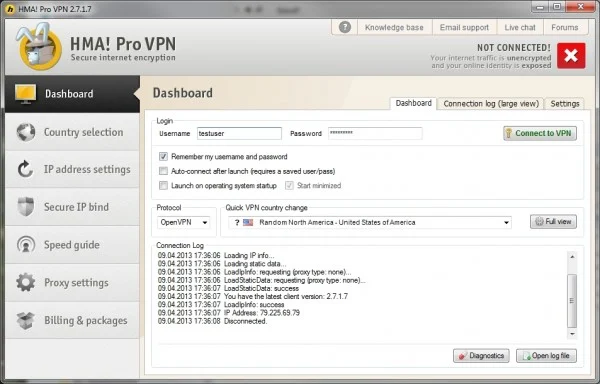
Task: Switch to Connection log (large view) tab
Action: click(x=491, y=104)
